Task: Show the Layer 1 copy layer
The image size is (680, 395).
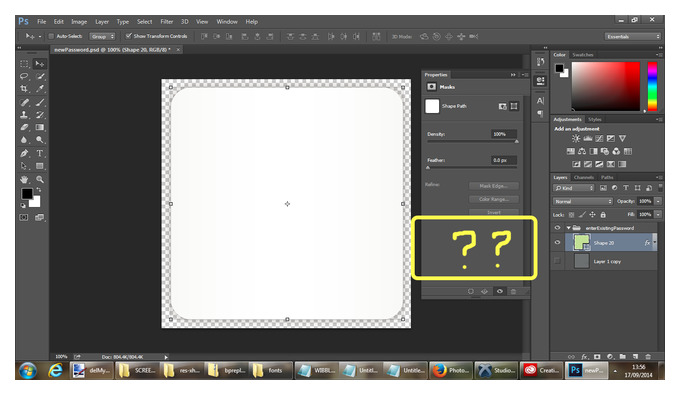Action: click(x=557, y=261)
